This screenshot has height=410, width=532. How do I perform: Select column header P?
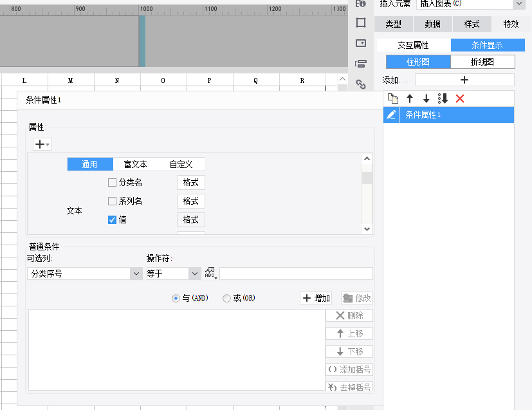[210, 80]
